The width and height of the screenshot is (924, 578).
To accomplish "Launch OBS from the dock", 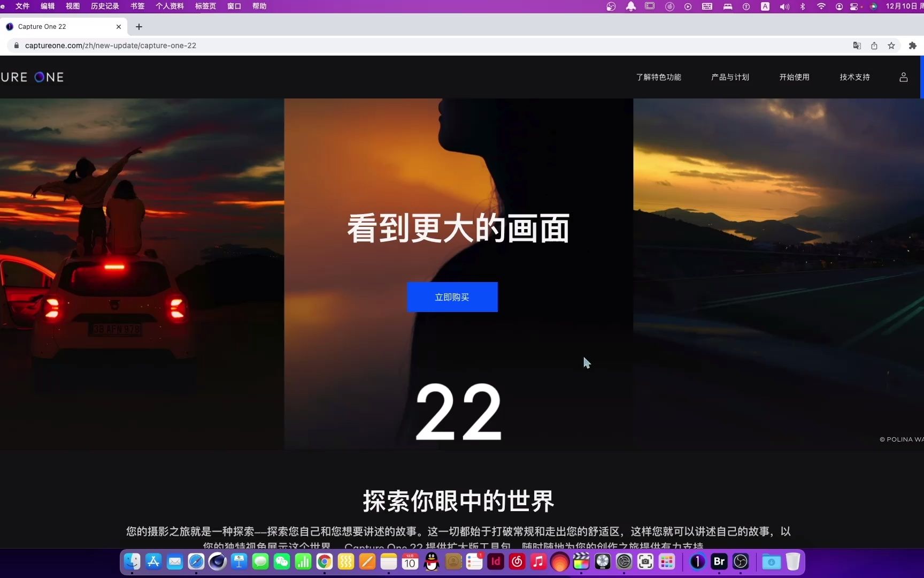I will [741, 562].
